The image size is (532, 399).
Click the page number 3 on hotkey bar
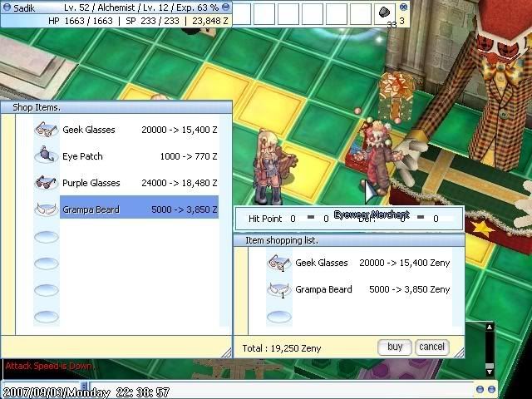(x=402, y=21)
